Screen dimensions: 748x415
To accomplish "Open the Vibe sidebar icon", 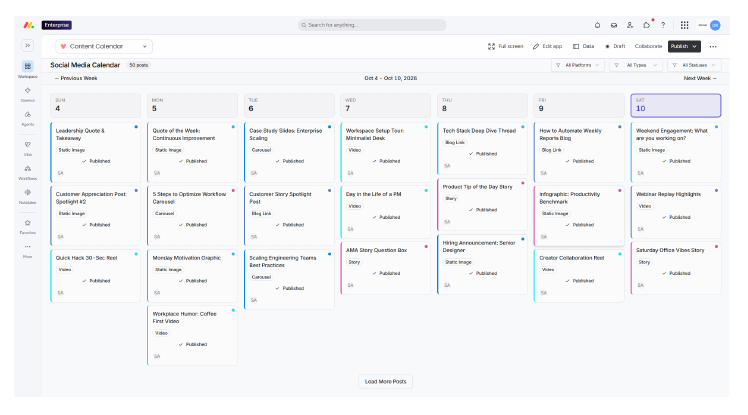I will pos(28,145).
